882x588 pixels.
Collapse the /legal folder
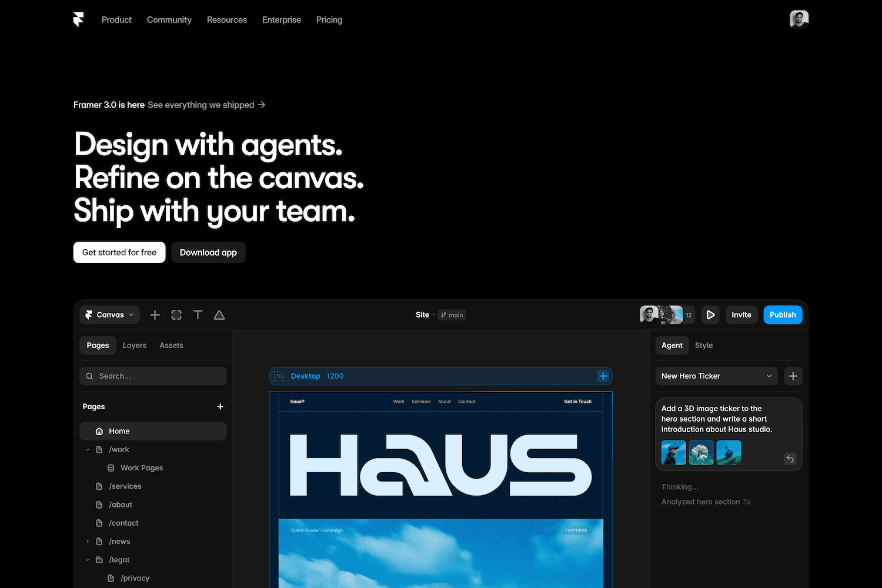pos(88,560)
